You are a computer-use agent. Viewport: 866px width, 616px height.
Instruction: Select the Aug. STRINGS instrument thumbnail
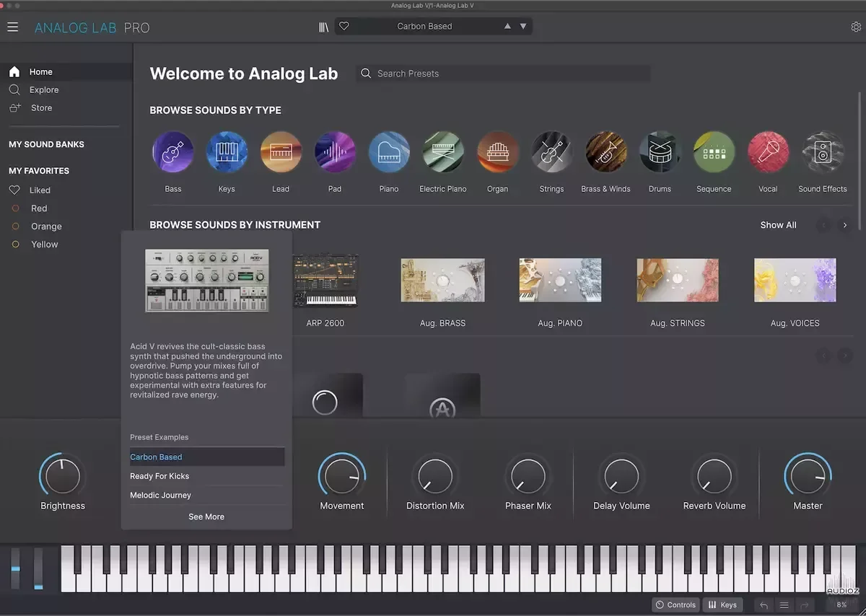pyautogui.click(x=678, y=280)
